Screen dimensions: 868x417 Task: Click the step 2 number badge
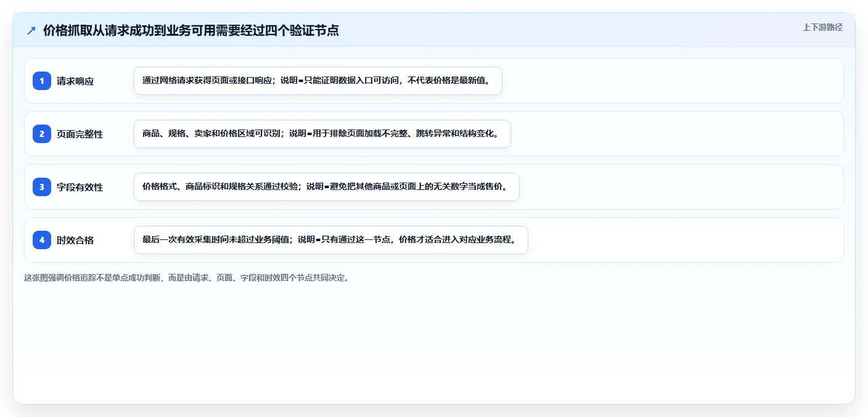point(42,134)
